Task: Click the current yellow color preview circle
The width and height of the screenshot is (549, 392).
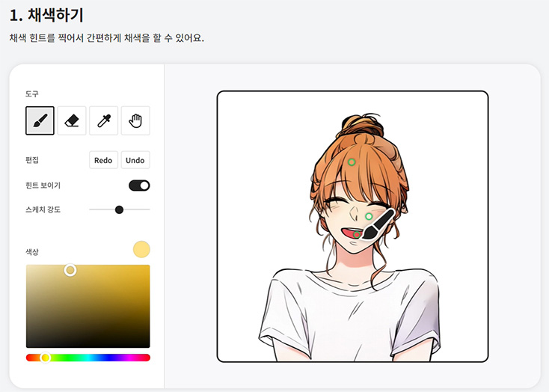Action: 141,249
